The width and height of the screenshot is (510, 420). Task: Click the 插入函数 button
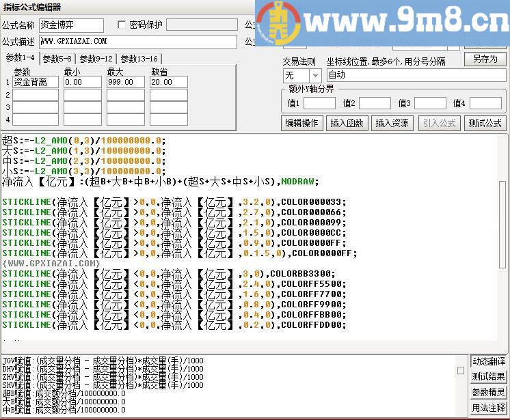click(x=347, y=123)
